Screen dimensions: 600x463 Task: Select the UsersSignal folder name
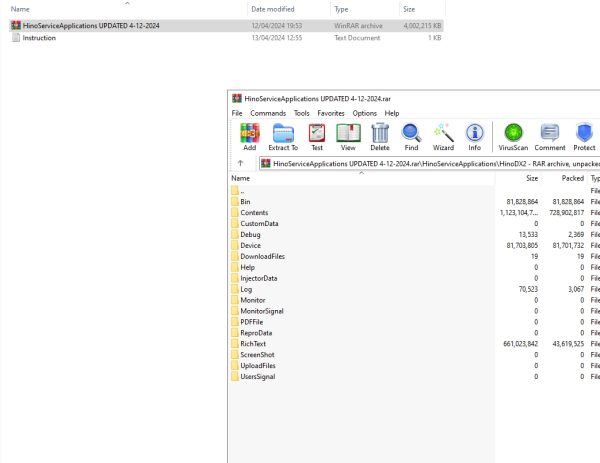[x=258, y=377]
